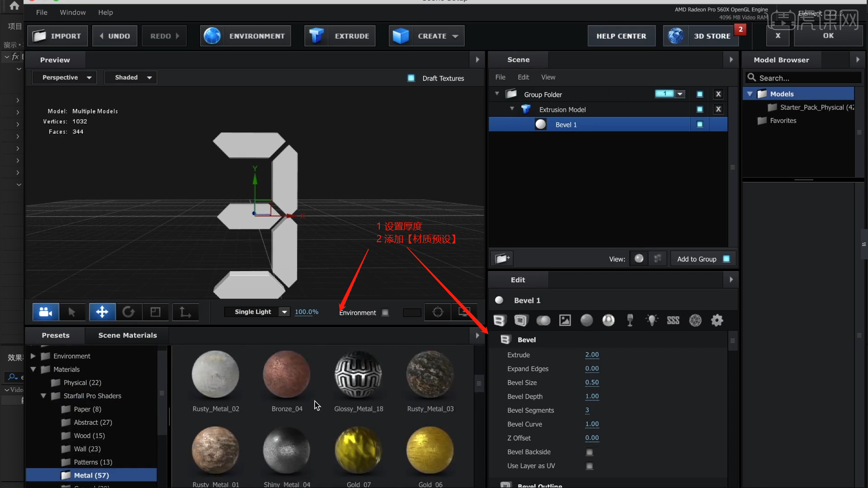
Task: Open the textures image icon
Action: pyautogui.click(x=565, y=320)
